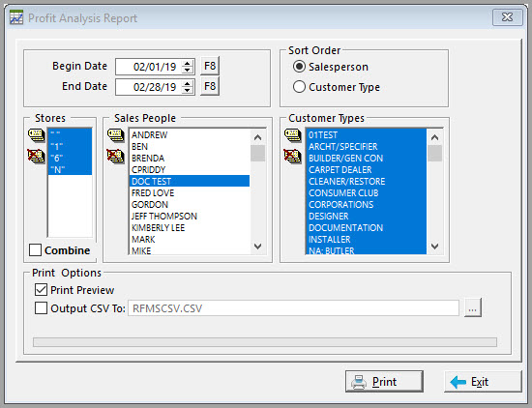Select all stores with the tag icon

tap(37, 135)
